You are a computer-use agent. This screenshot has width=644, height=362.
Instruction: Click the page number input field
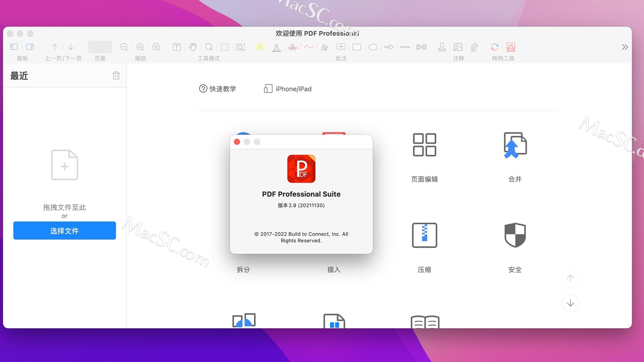coord(100,47)
